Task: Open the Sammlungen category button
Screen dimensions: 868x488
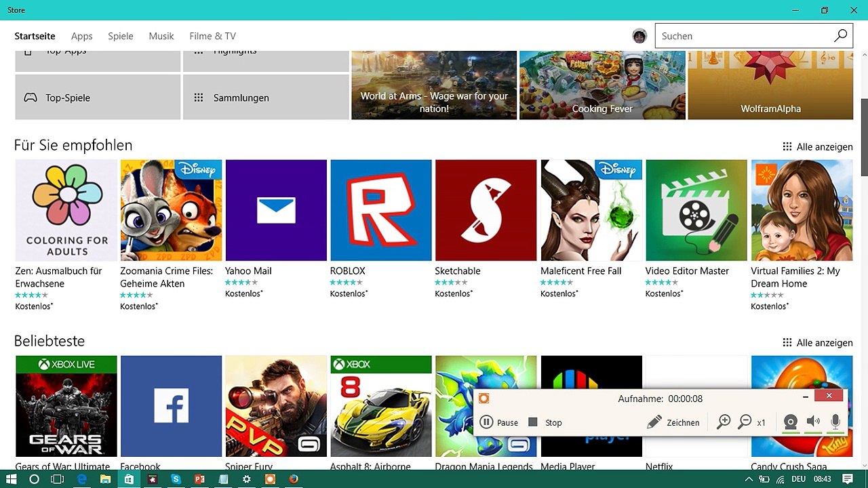Action: pos(266,97)
